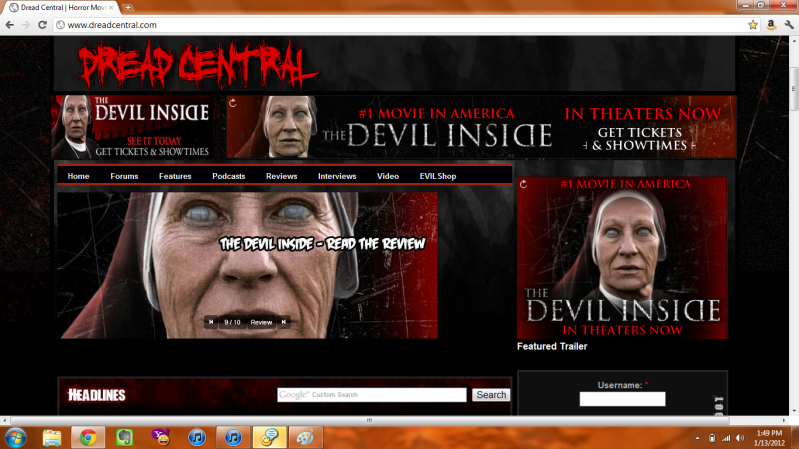
Task: Go to previous slide in the slideshow
Action: (x=211, y=322)
